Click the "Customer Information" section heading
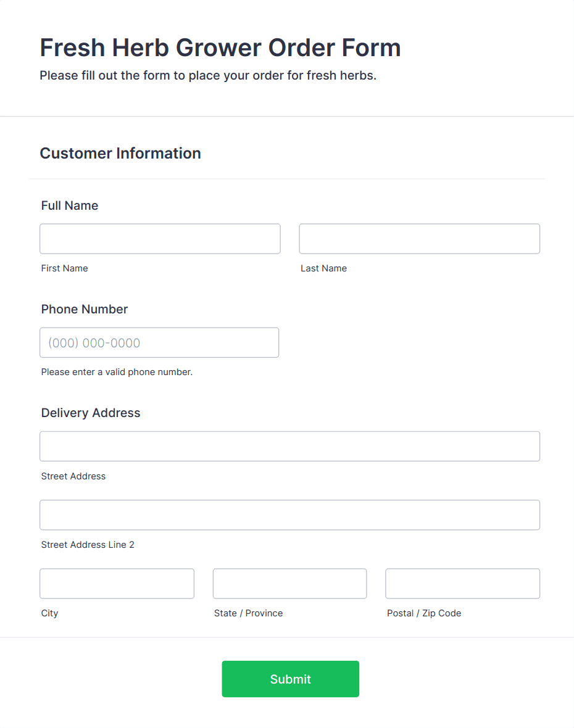Viewport: 574px width, 728px height. pos(120,153)
